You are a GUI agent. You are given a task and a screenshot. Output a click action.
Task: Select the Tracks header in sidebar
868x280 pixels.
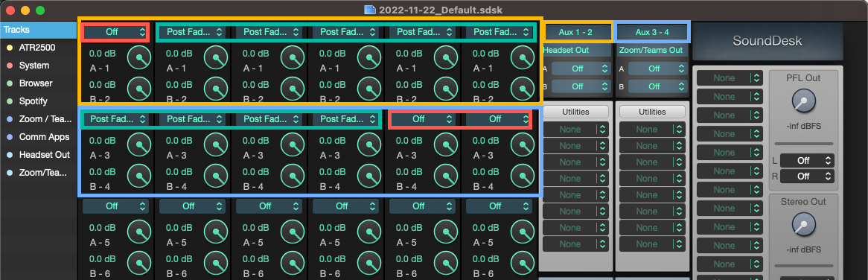tap(38, 30)
